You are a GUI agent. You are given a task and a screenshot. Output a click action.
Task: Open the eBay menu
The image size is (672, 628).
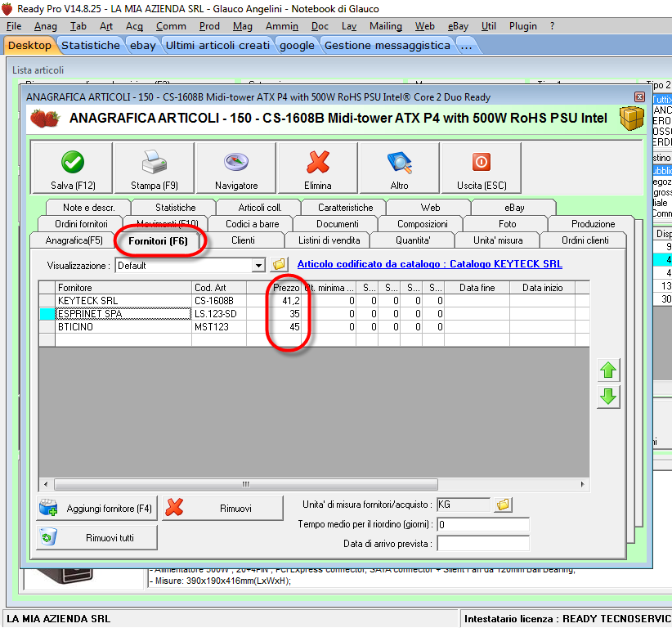458,27
